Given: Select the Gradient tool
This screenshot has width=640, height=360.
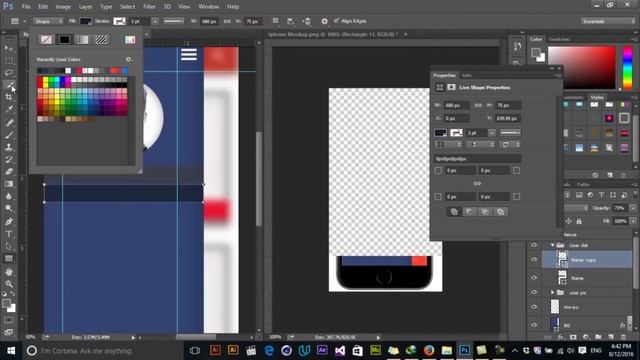Looking at the screenshot, I should (x=9, y=184).
